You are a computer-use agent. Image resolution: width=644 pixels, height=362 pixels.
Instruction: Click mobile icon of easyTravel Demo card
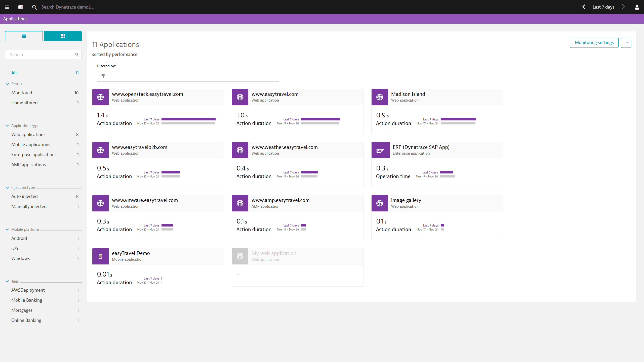click(100, 256)
